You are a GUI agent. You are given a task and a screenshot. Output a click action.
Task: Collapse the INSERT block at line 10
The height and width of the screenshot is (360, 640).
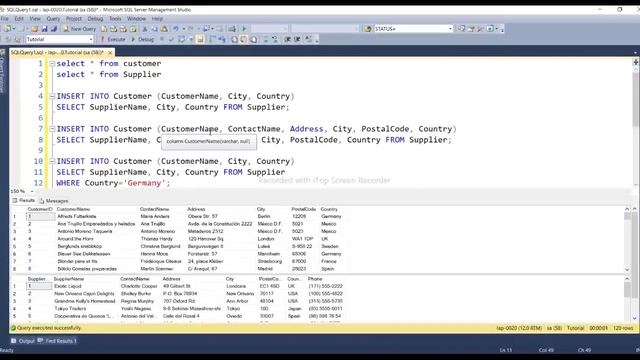click(52, 161)
